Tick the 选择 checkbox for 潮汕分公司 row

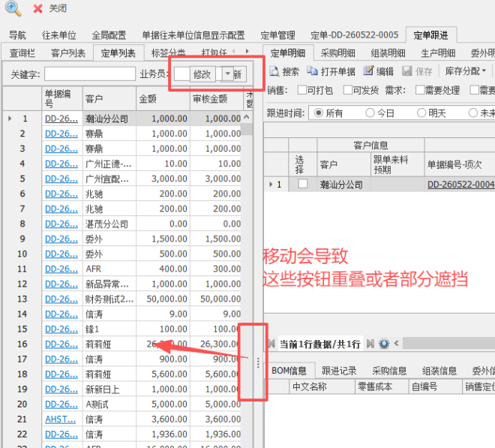[x=303, y=184]
